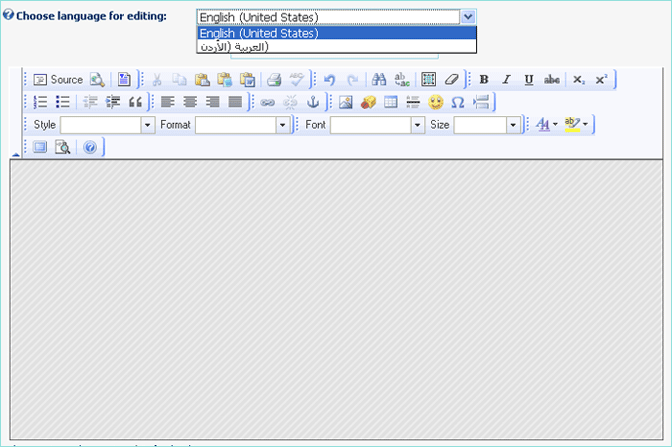This screenshot has height=447, width=672.
Task: Toggle Italic formatting
Action: click(x=507, y=80)
